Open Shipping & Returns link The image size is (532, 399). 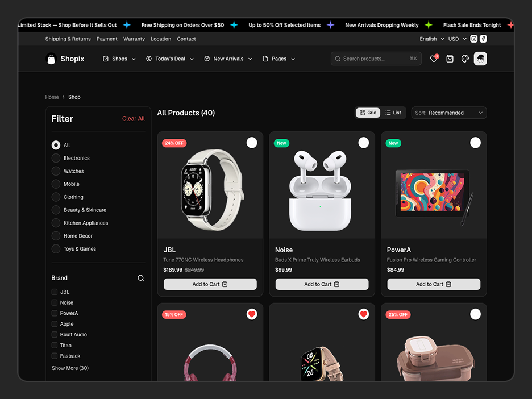[68, 39]
